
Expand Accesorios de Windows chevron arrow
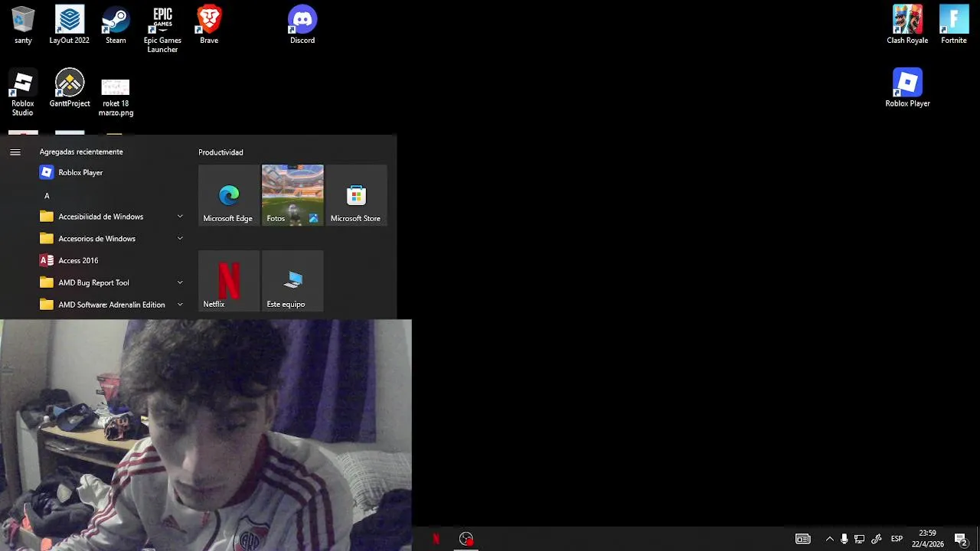(x=180, y=239)
